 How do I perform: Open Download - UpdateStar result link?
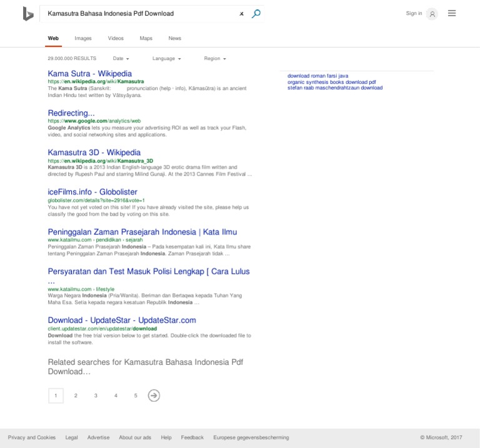pos(122,320)
